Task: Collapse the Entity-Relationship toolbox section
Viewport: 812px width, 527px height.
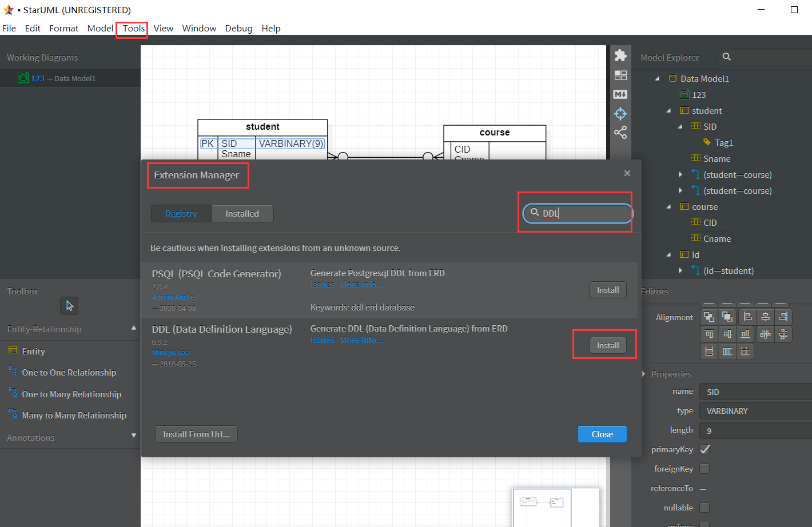Action: coord(134,328)
